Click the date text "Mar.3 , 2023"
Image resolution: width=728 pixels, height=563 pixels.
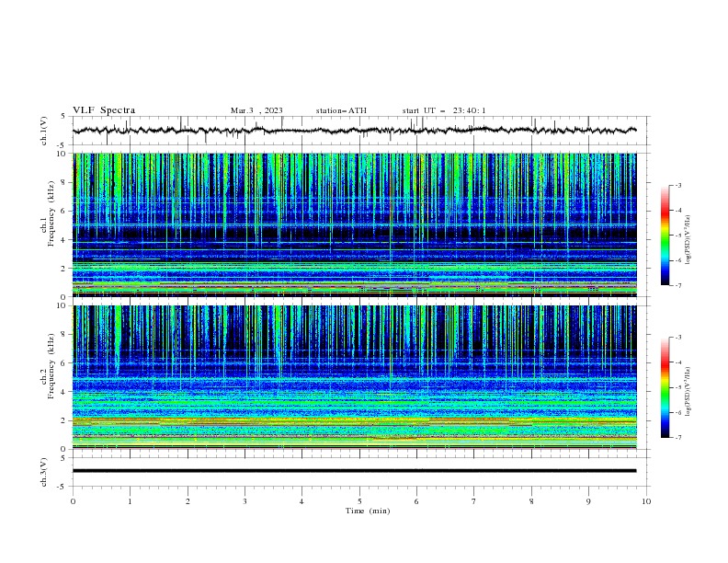coord(256,110)
